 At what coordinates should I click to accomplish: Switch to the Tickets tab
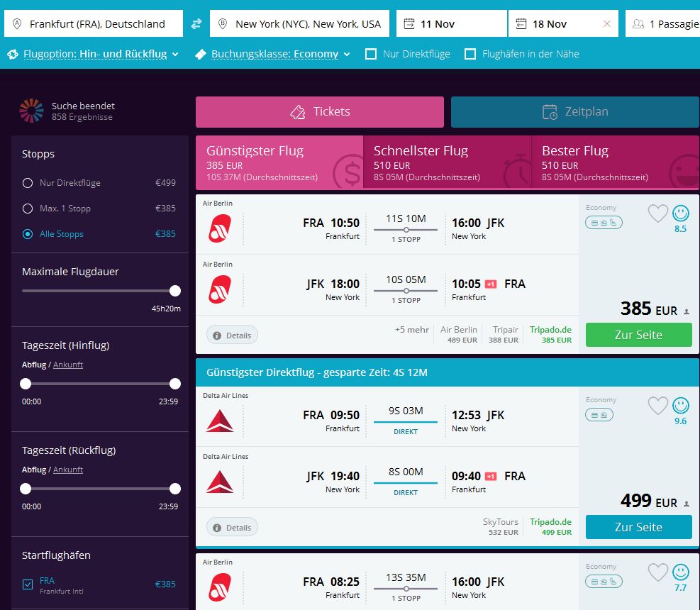coord(320,111)
